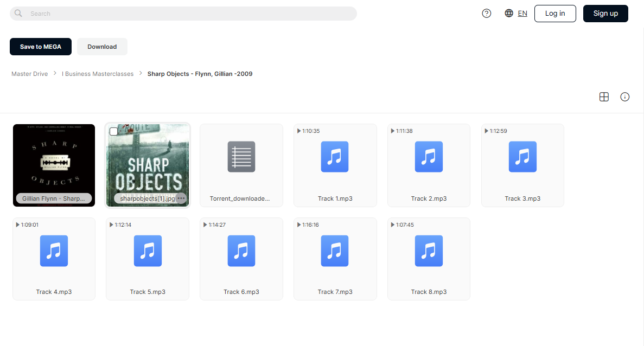Click the Track 3.mp3 file name

[522, 198]
